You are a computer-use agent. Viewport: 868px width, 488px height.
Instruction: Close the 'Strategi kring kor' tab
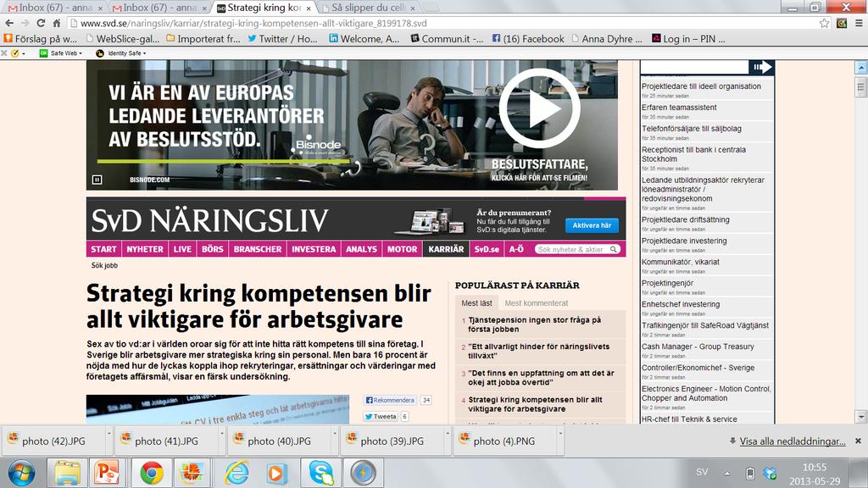(x=309, y=8)
